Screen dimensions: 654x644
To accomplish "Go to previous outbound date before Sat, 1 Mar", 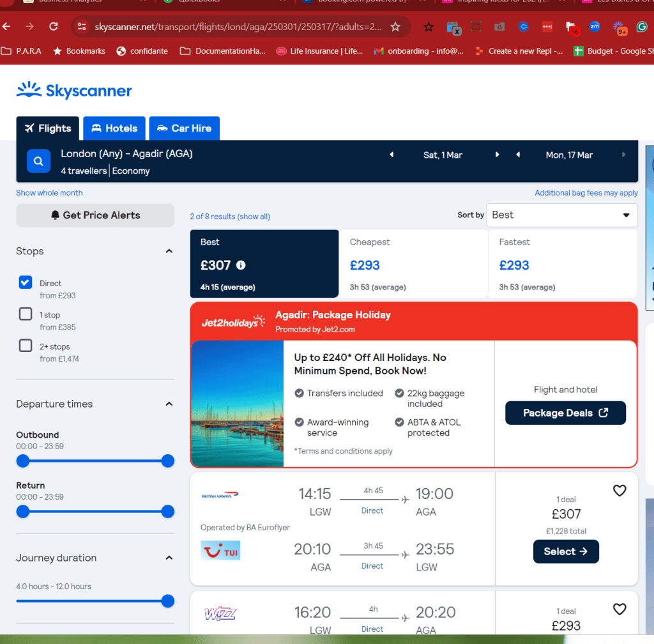I will pyautogui.click(x=392, y=155).
